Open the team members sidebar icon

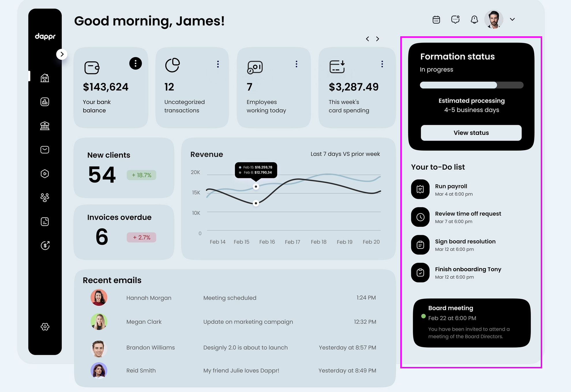point(45,197)
